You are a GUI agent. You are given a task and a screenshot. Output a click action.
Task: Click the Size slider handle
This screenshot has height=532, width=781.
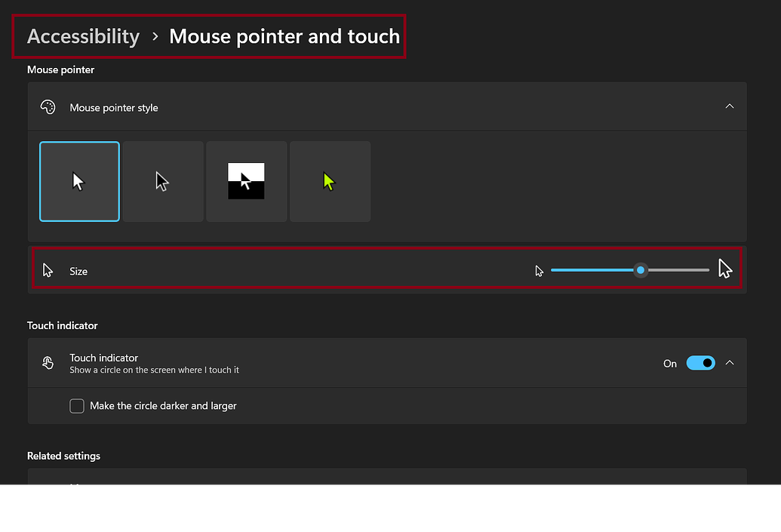tap(641, 270)
